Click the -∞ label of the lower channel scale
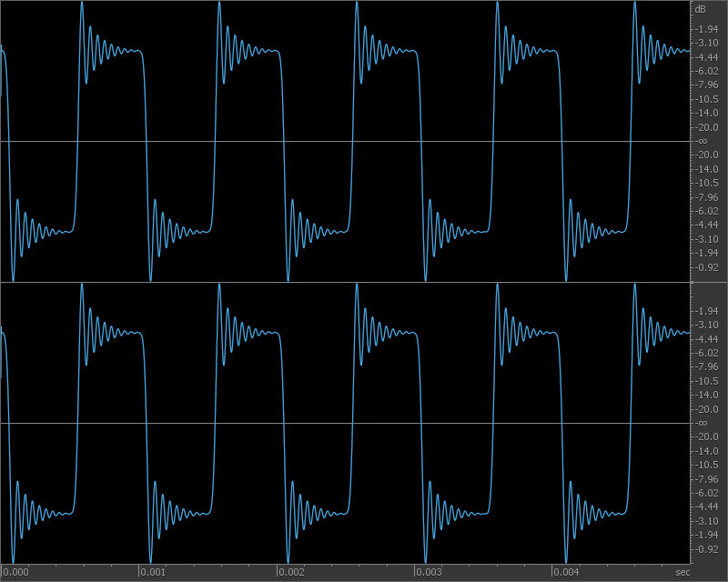 click(x=702, y=423)
